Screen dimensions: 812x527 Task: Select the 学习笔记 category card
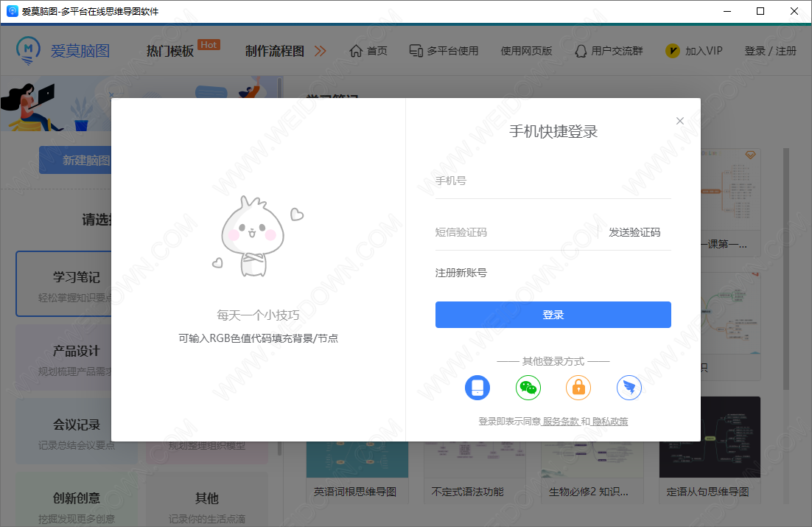pyautogui.click(x=63, y=284)
